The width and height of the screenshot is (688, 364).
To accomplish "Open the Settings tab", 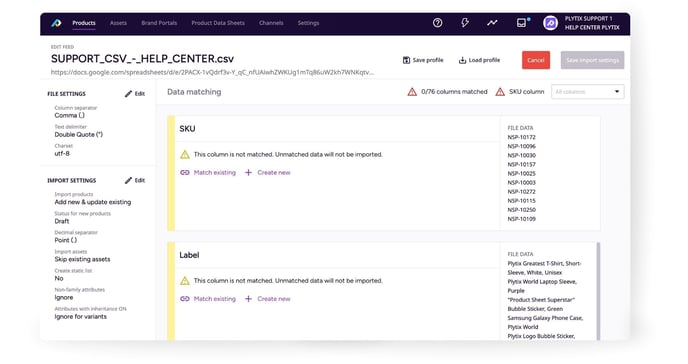I will [308, 23].
